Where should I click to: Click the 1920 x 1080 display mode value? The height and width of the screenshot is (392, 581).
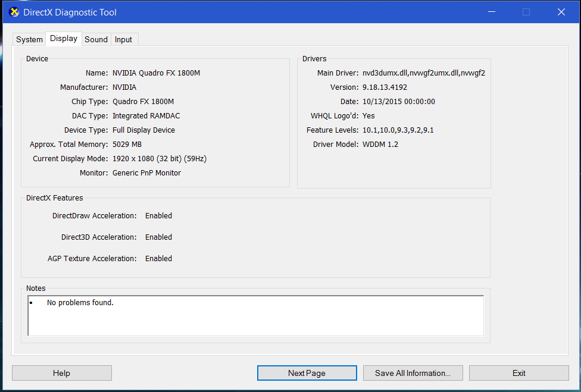[x=159, y=159]
